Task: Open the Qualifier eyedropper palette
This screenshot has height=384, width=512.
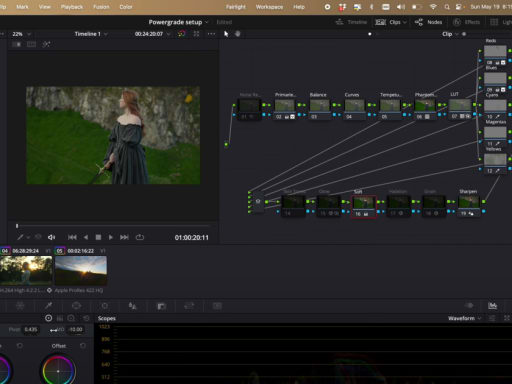Action: click(x=48, y=305)
